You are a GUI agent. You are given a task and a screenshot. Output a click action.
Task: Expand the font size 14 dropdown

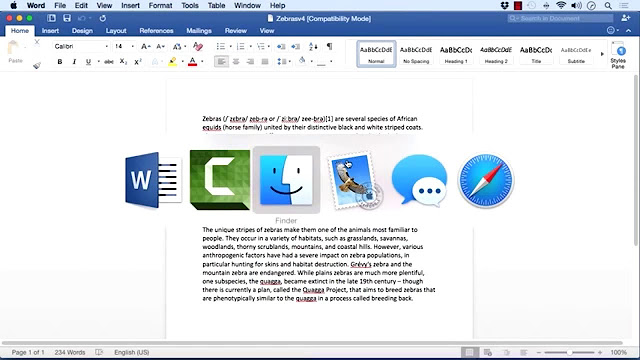[x=132, y=46]
